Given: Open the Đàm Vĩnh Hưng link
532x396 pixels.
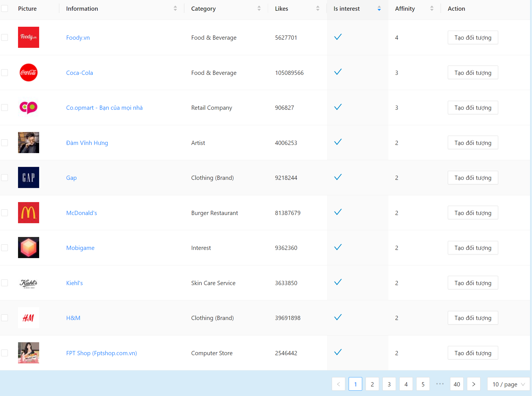Looking at the screenshot, I should pos(87,143).
